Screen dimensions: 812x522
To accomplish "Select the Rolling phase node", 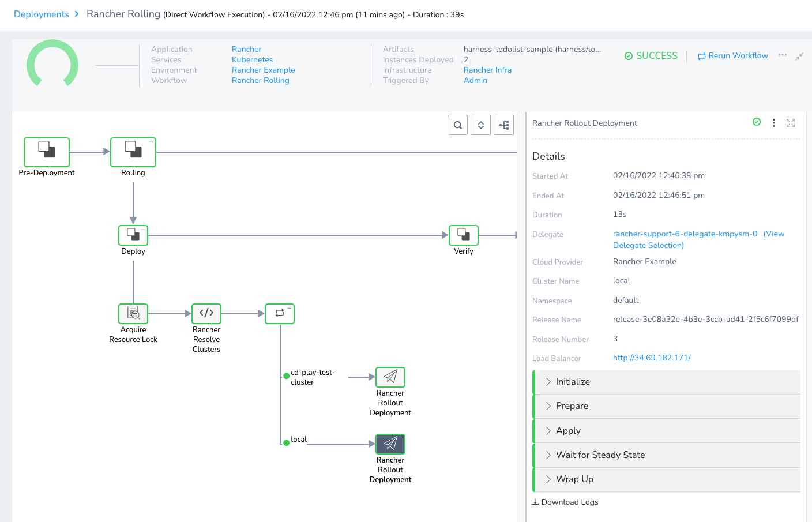I will (133, 152).
